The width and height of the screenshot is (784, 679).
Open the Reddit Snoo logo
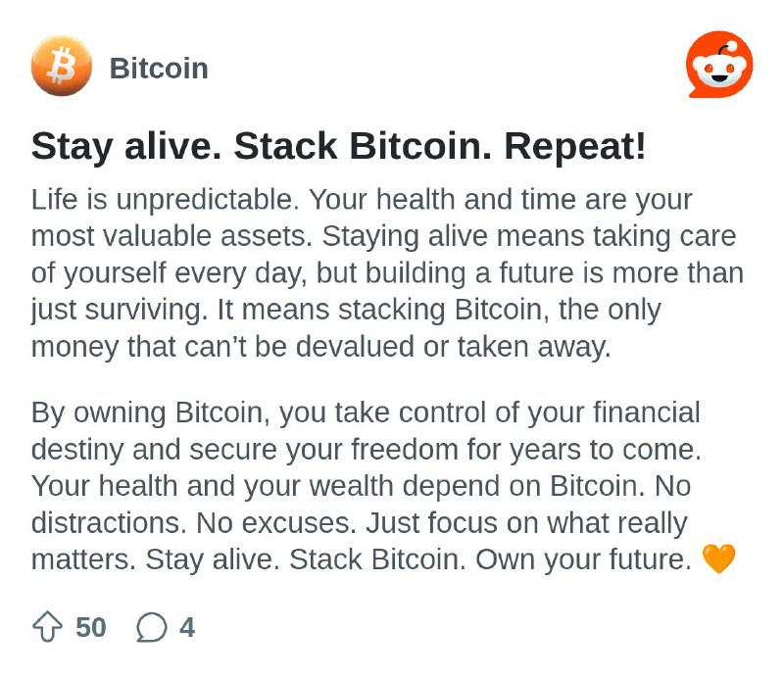pos(719,65)
